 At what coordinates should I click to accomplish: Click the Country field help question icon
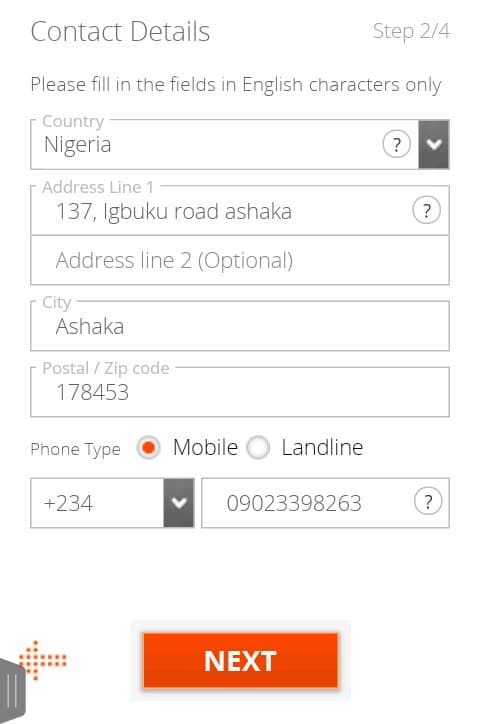click(x=396, y=145)
